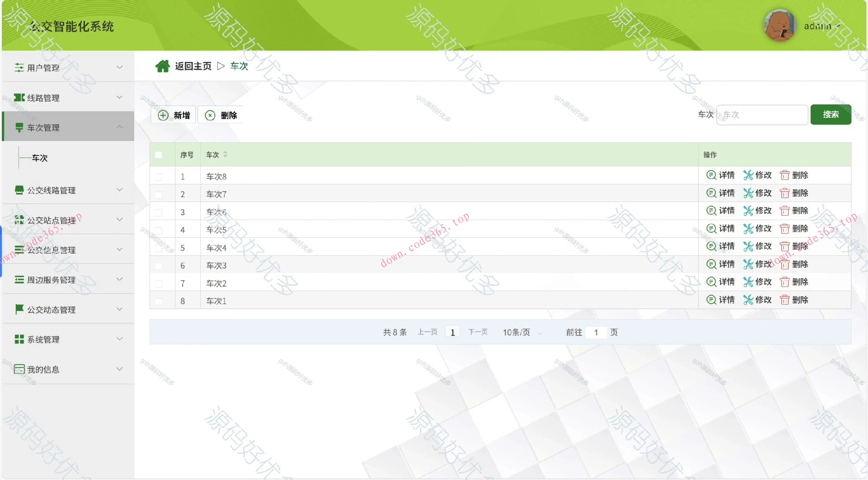Click the 车次 sort arrows in column header
The width and height of the screenshot is (868, 480).
(225, 155)
